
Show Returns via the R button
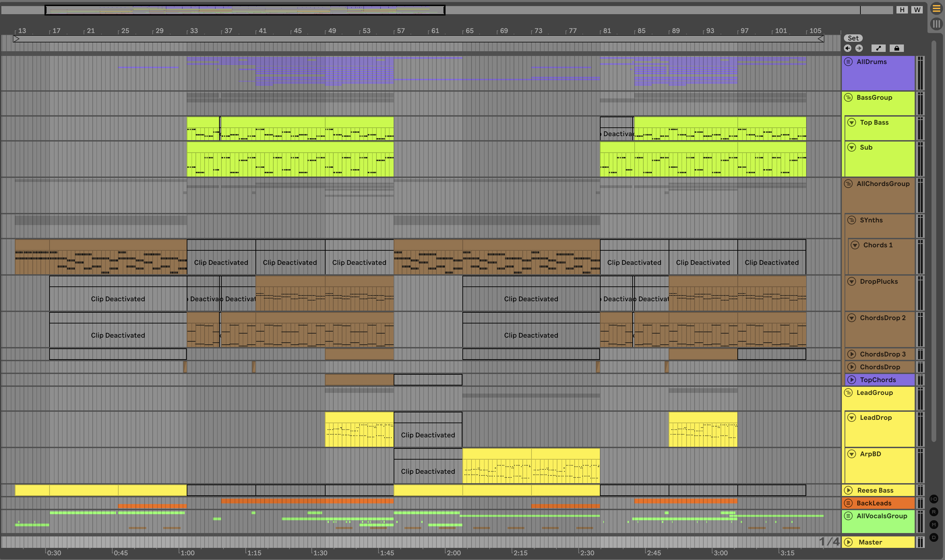click(934, 512)
